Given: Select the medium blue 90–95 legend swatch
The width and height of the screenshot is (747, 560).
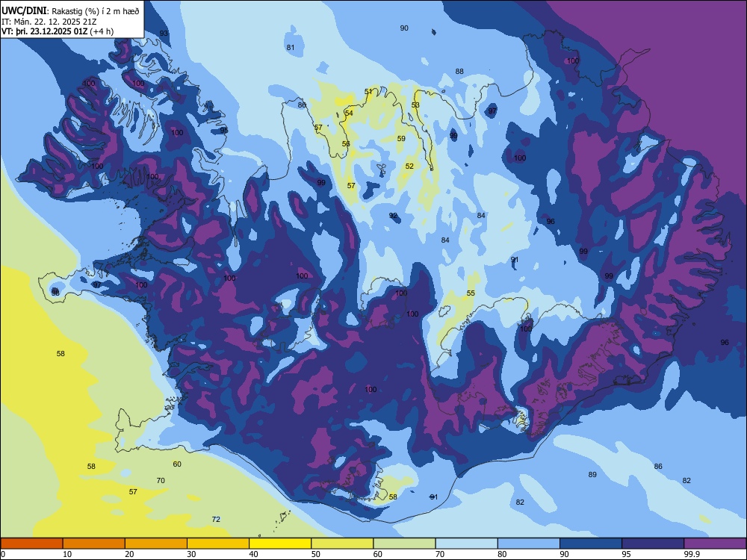Looking at the screenshot, I should [591, 544].
